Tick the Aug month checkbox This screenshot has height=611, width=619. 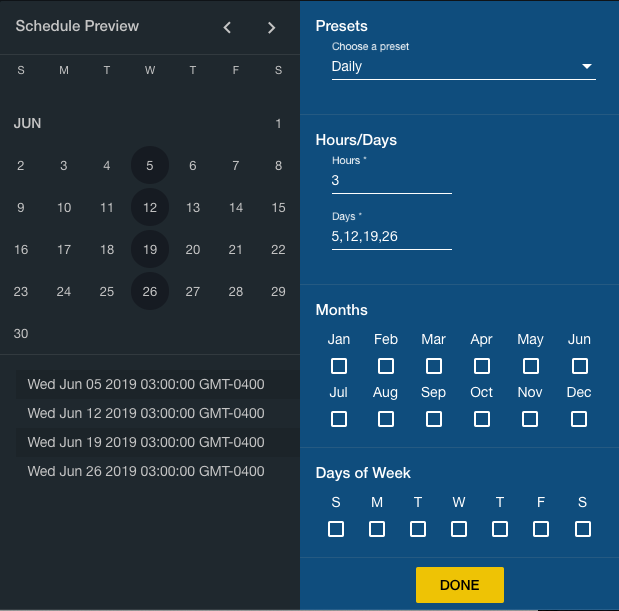pos(386,419)
